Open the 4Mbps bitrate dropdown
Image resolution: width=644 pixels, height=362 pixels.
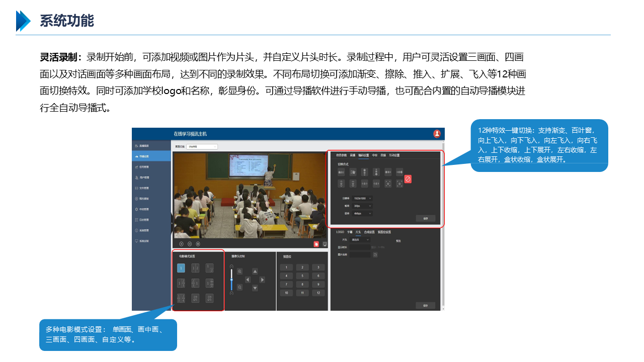pyautogui.click(x=362, y=213)
